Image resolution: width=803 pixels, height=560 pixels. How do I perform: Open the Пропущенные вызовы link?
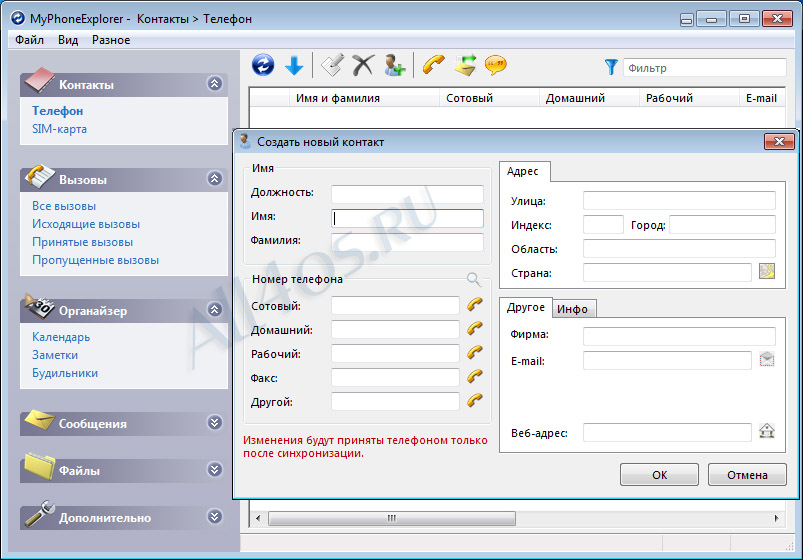tap(95, 260)
